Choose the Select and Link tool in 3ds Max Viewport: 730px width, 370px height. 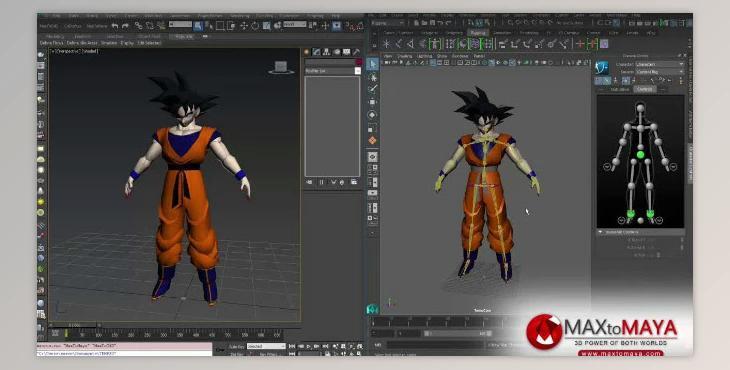[x=138, y=26]
